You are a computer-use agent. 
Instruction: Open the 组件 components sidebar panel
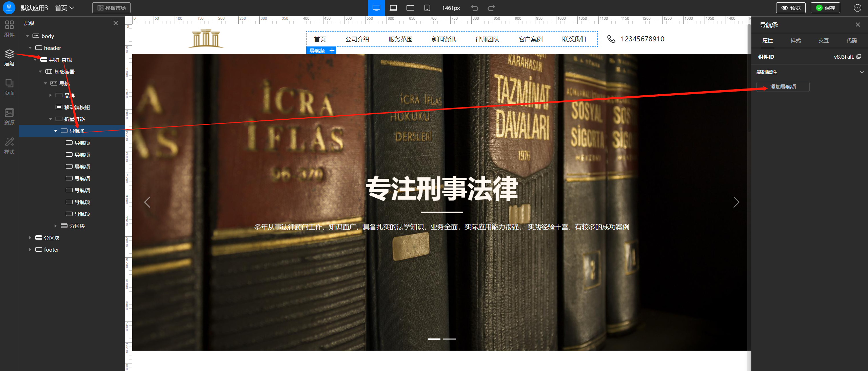click(9, 29)
